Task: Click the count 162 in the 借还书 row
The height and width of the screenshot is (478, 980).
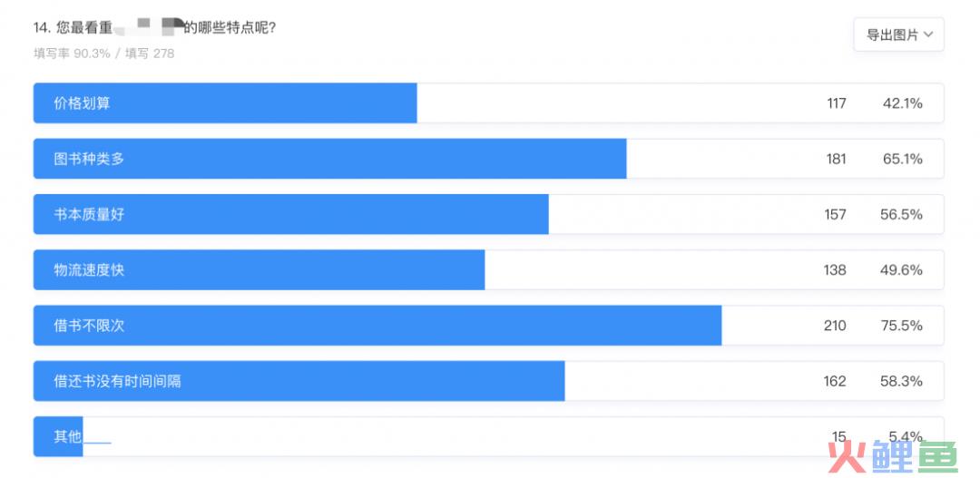Action: click(835, 382)
